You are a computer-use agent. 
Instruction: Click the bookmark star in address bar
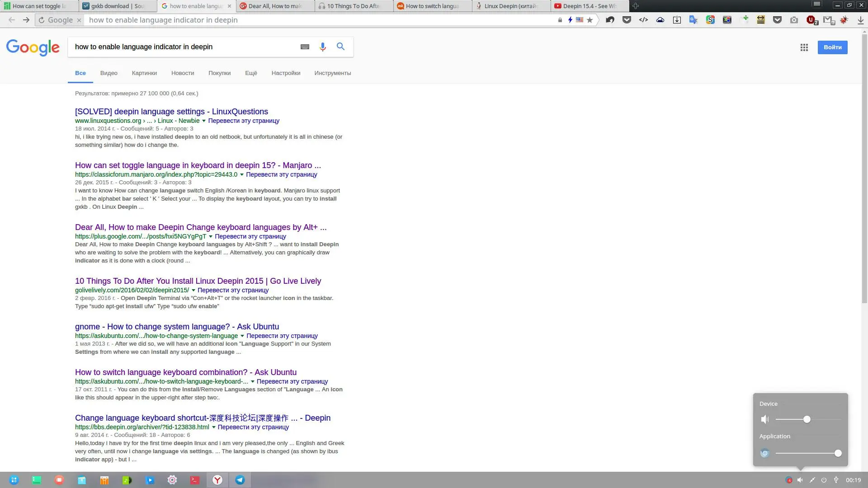590,20
